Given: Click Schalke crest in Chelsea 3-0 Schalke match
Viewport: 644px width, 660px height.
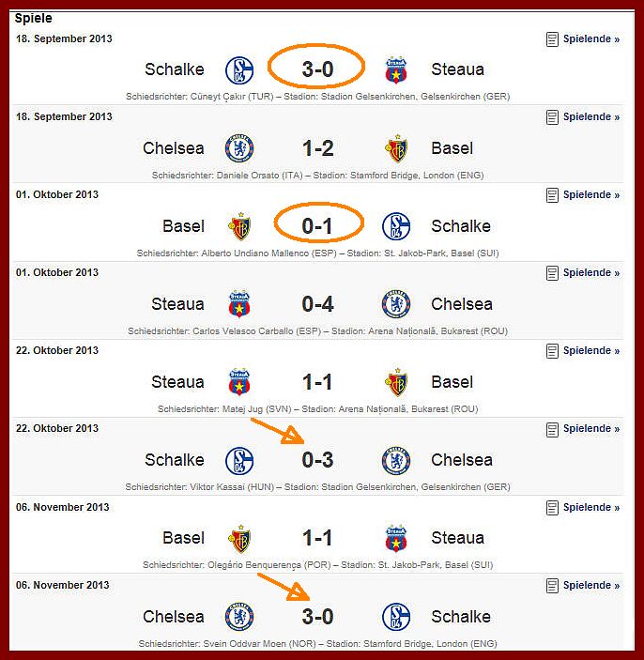Looking at the screenshot, I should pyautogui.click(x=395, y=617).
